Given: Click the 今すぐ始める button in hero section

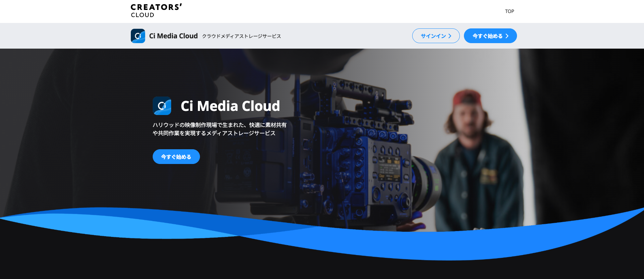Looking at the screenshot, I should tap(176, 157).
